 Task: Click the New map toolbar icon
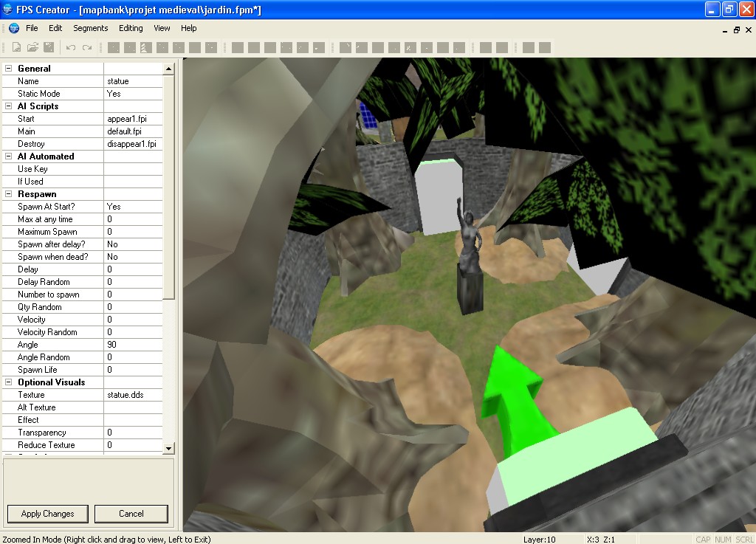(x=16, y=47)
